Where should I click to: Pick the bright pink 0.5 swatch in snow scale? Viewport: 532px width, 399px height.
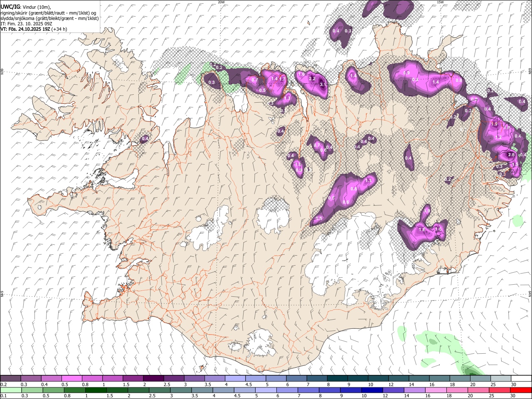coord(71,379)
